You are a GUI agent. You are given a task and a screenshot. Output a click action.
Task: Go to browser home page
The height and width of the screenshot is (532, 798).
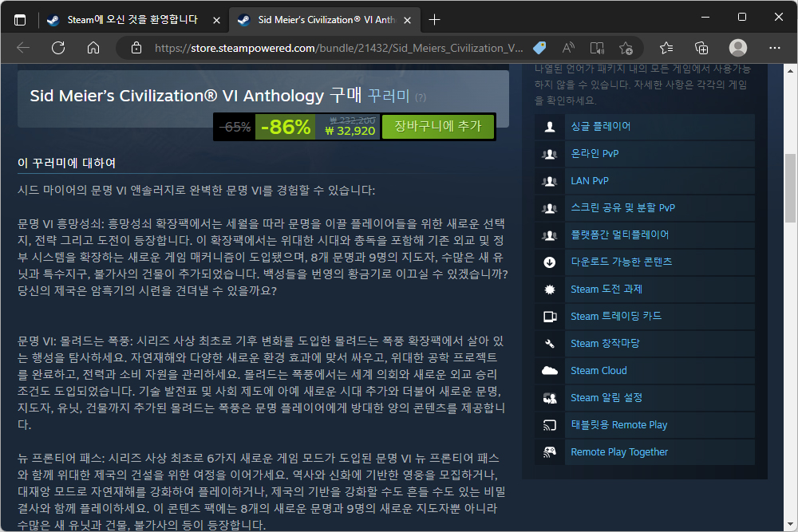(93, 48)
